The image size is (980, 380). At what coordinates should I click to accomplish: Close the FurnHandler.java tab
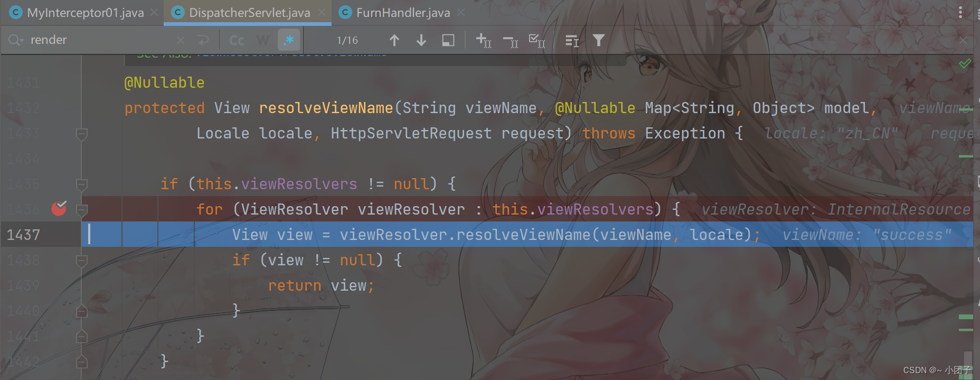pyautogui.click(x=461, y=12)
